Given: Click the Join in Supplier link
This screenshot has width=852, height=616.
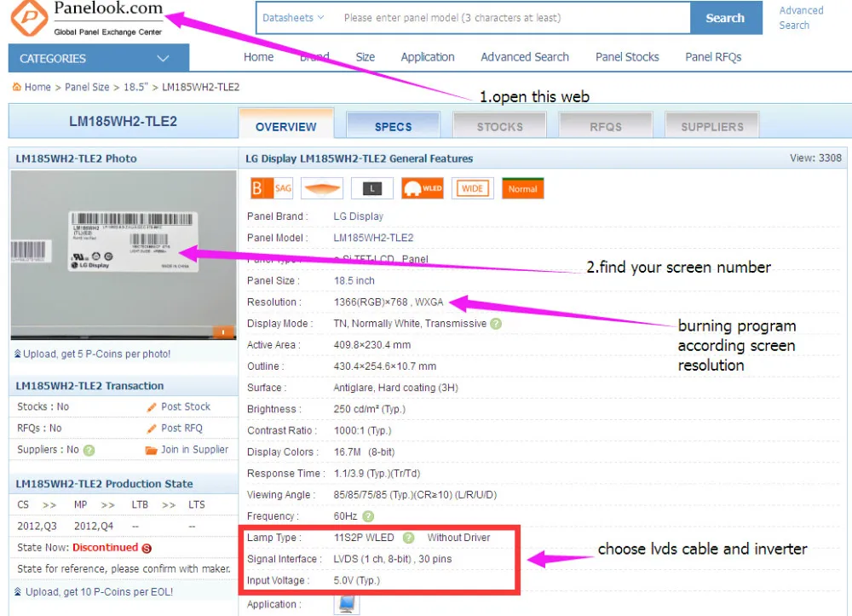Looking at the screenshot, I should coord(193,450).
